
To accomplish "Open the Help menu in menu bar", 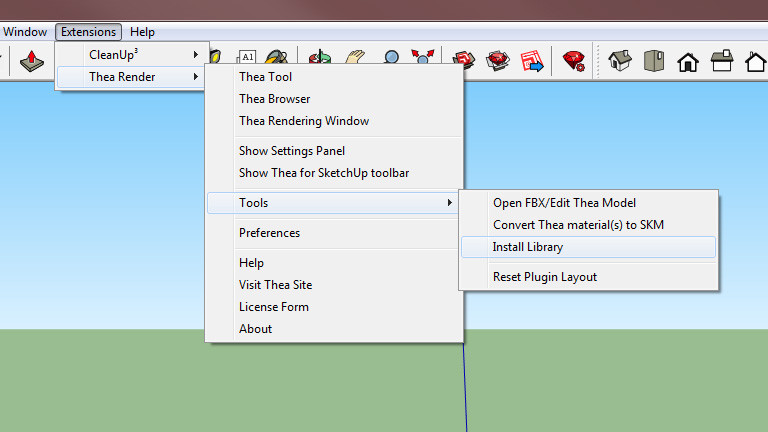I will click(143, 32).
